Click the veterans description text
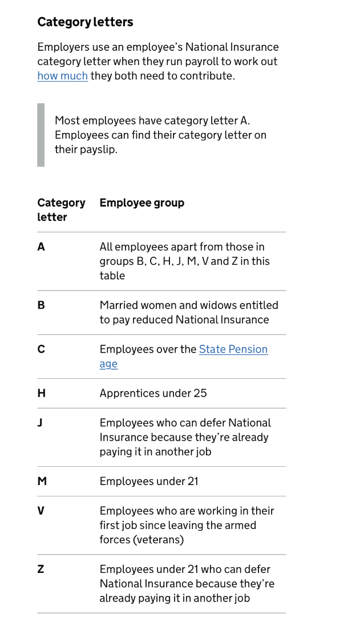 click(x=187, y=525)
